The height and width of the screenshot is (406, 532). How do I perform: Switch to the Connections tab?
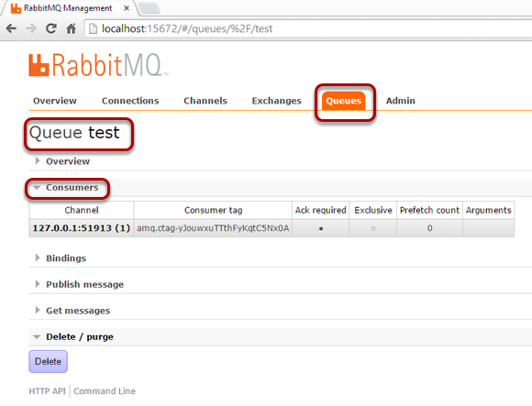[x=130, y=101]
